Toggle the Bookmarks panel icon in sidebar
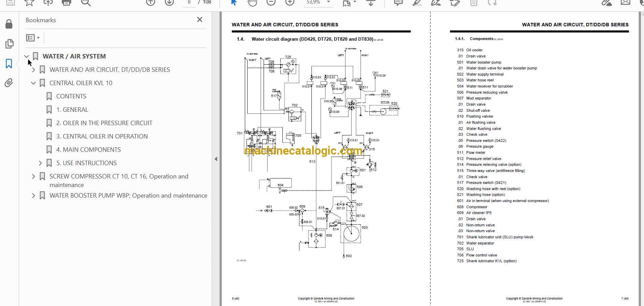 pos(9,64)
